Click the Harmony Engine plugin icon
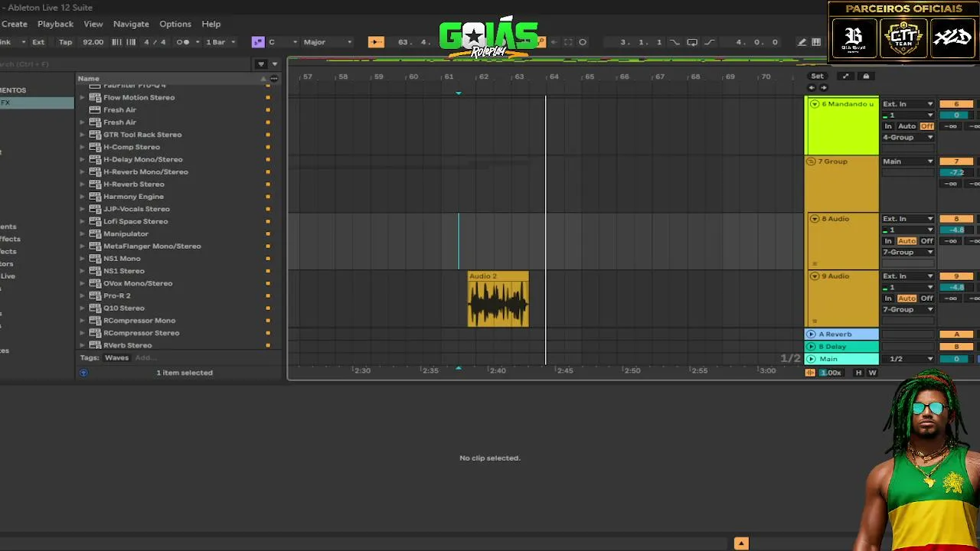Viewport: 980px width, 551px height. (x=95, y=197)
